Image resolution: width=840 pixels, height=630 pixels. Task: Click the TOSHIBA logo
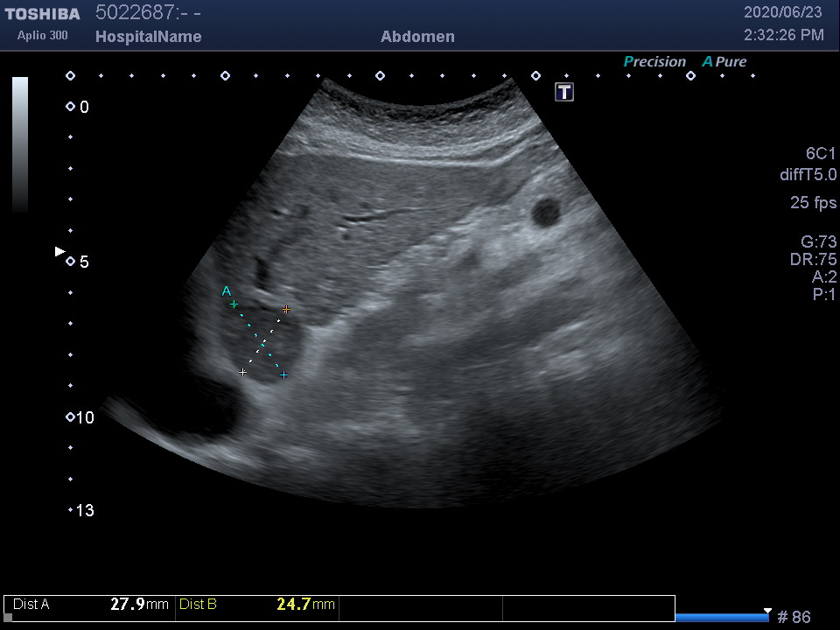click(x=43, y=14)
